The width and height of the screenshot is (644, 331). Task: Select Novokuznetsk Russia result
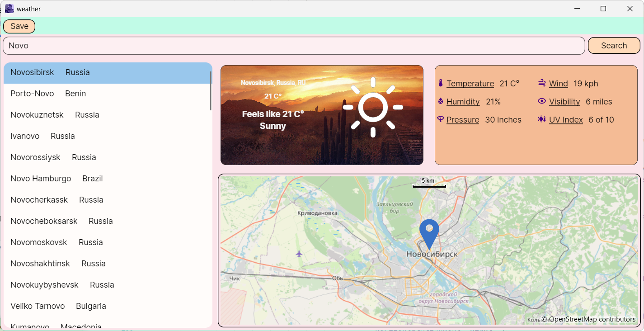(x=108, y=115)
